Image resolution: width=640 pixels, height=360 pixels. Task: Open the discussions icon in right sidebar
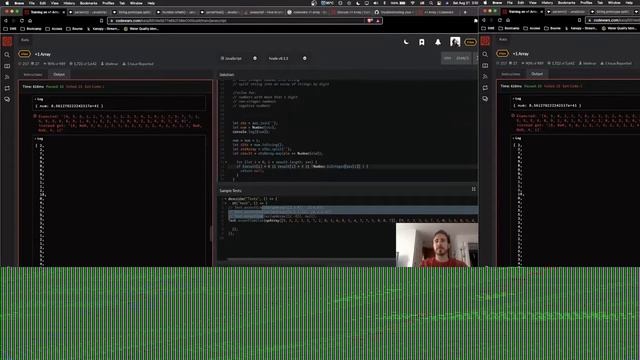485,99
